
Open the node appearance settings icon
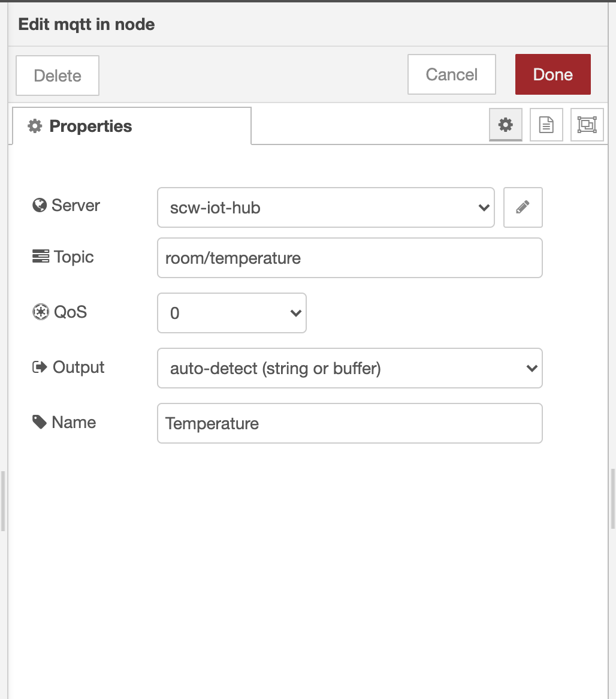587,125
